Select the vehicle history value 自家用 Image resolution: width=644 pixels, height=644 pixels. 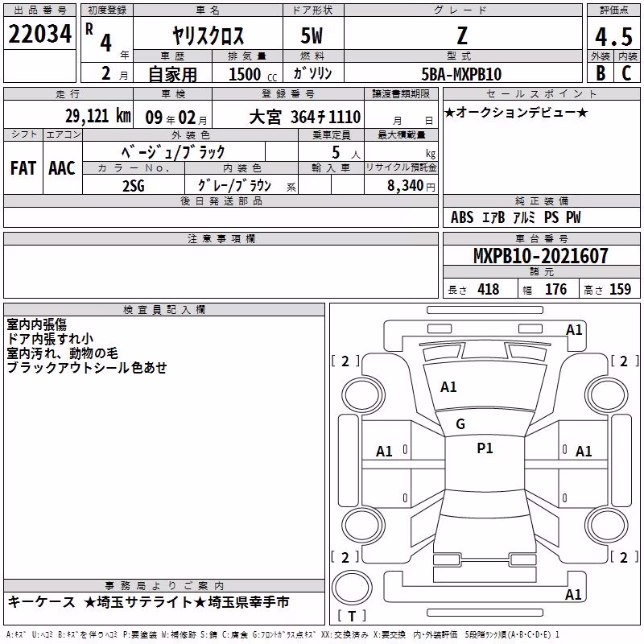tap(172, 74)
